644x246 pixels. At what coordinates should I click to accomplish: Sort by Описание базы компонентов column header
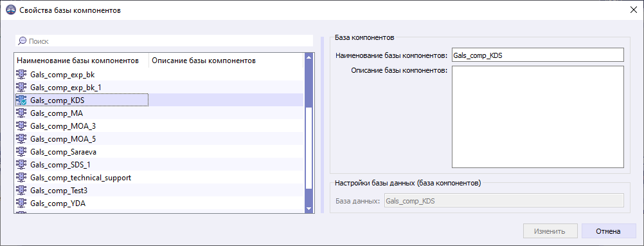[x=226, y=61]
